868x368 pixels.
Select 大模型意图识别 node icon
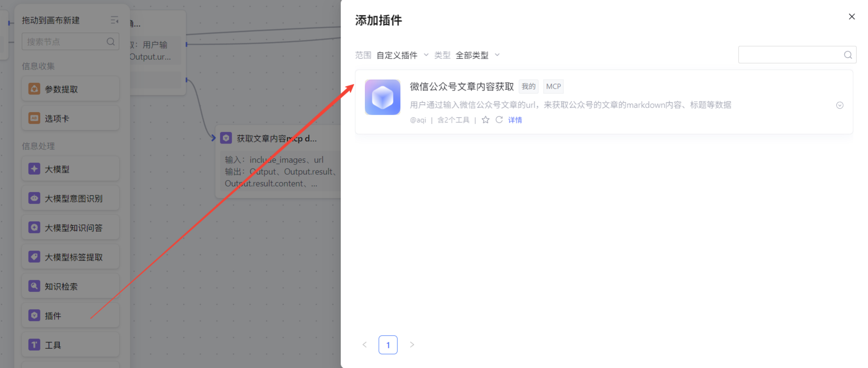34,198
